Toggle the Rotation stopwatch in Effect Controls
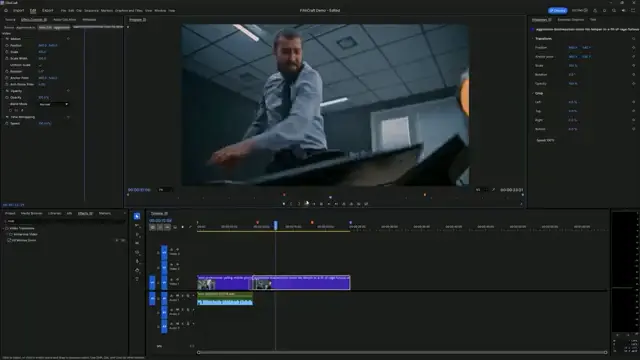Screen dimensions: 640x360 [7, 71]
